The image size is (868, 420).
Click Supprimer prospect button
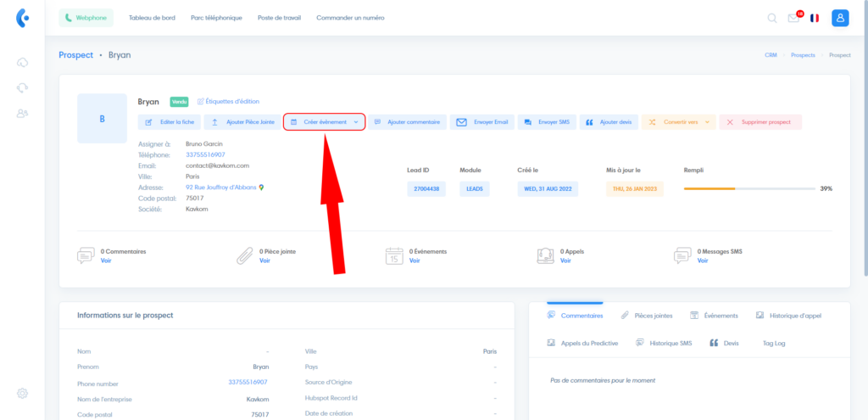[x=760, y=122]
